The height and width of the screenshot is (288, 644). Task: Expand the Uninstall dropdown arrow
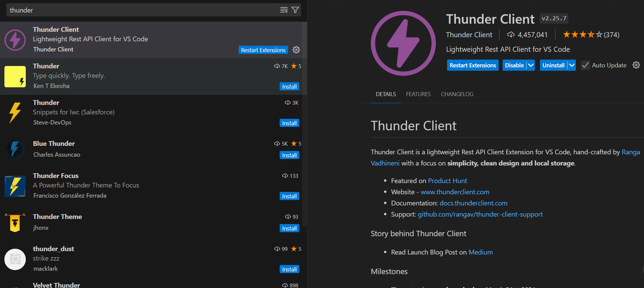[x=572, y=65]
